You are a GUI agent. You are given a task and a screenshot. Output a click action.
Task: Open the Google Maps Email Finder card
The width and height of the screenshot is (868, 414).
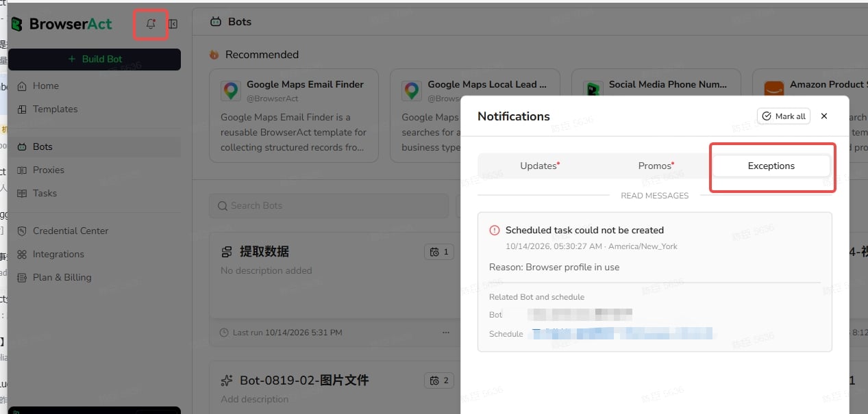point(294,116)
